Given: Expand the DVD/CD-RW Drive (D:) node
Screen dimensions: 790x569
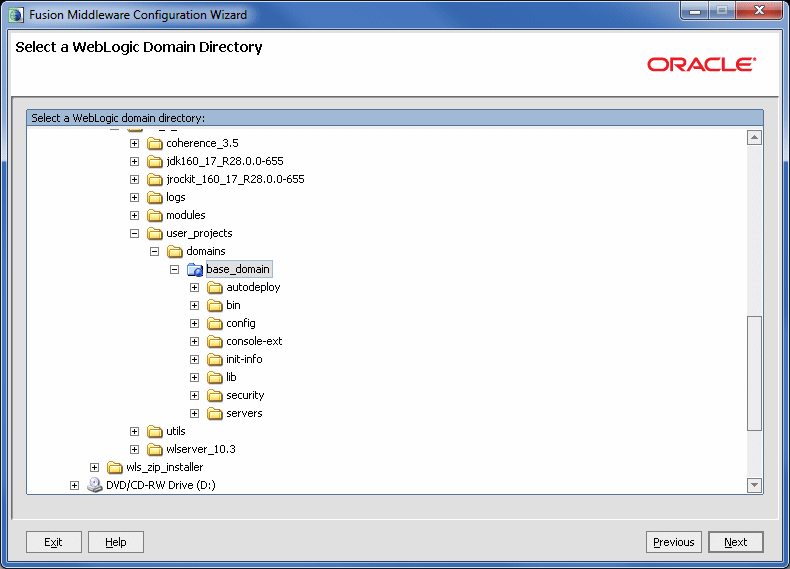Looking at the screenshot, I should (75, 485).
